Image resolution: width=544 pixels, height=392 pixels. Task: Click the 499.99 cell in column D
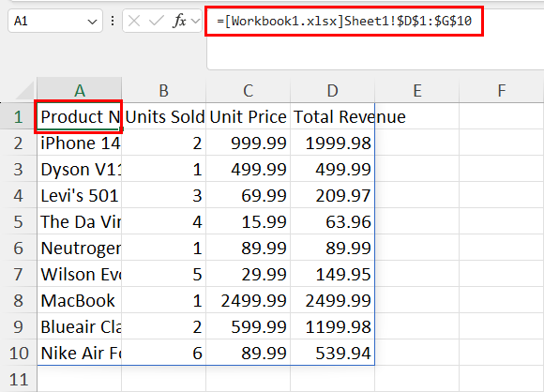click(332, 169)
